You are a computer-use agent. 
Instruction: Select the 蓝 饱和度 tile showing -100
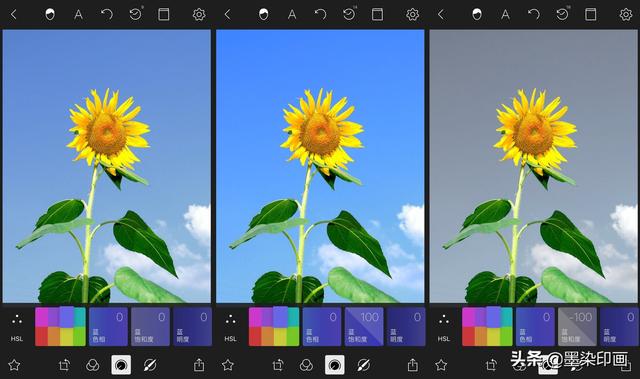(x=577, y=327)
